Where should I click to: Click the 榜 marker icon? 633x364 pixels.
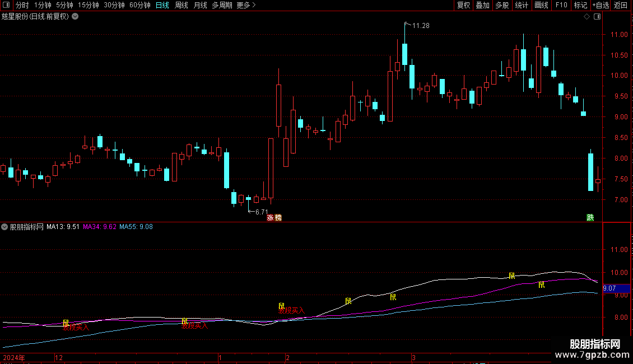(278, 218)
